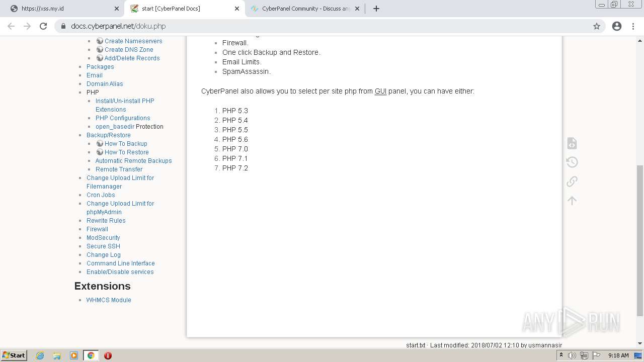Screen dimensions: 644x362
Task: Click the globe icon beside How To Restore
Action: 100,152
